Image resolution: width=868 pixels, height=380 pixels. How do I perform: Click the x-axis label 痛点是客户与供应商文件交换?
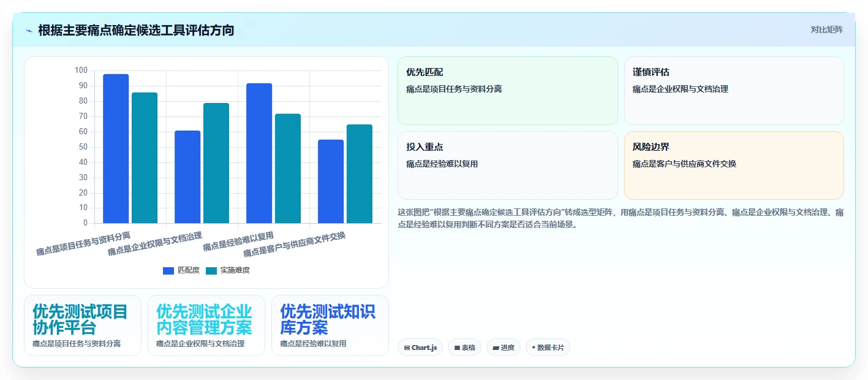(295, 244)
